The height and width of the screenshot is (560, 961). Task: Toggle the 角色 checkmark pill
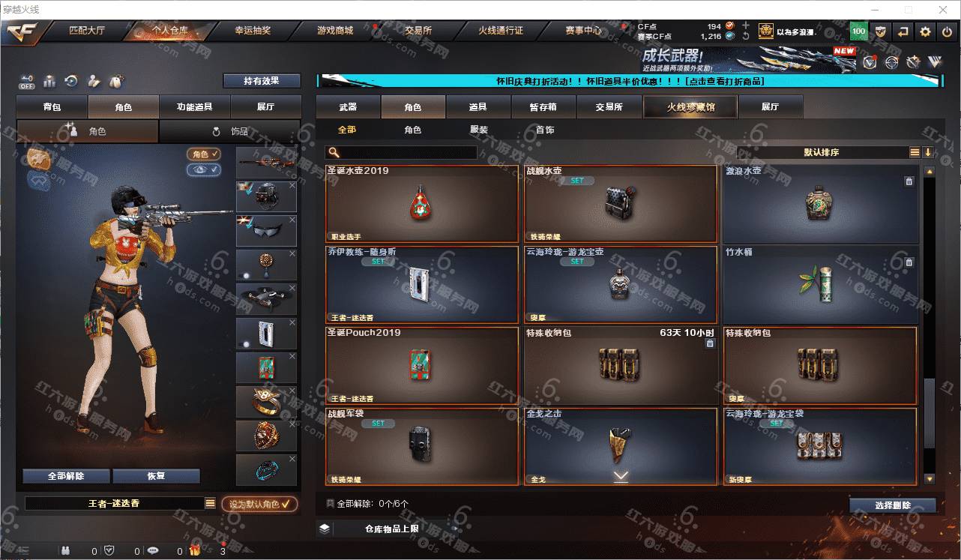tap(204, 154)
